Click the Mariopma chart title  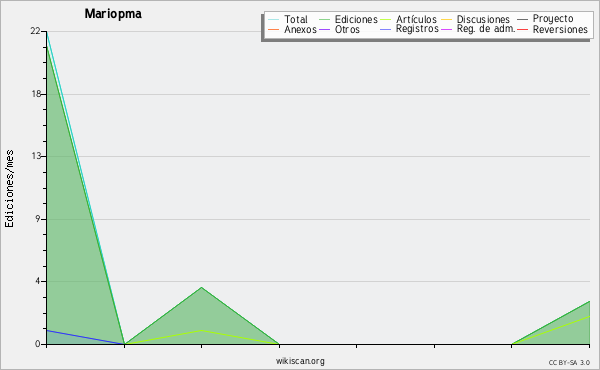(x=113, y=14)
